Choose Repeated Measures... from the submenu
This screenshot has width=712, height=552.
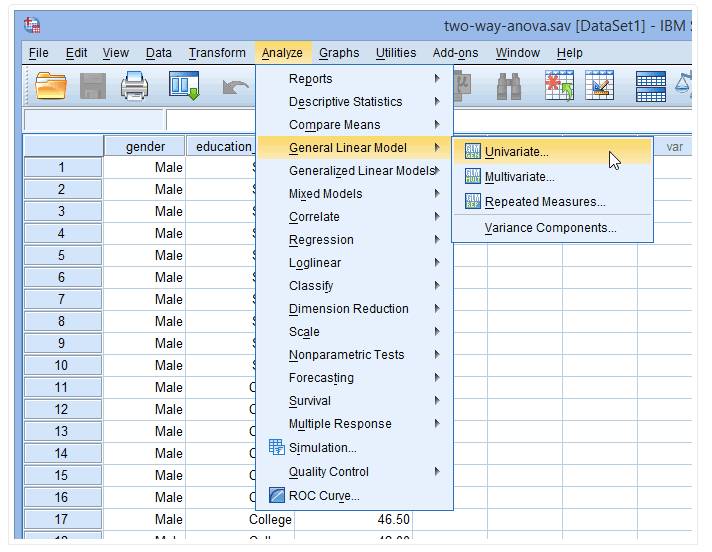[x=553, y=201]
